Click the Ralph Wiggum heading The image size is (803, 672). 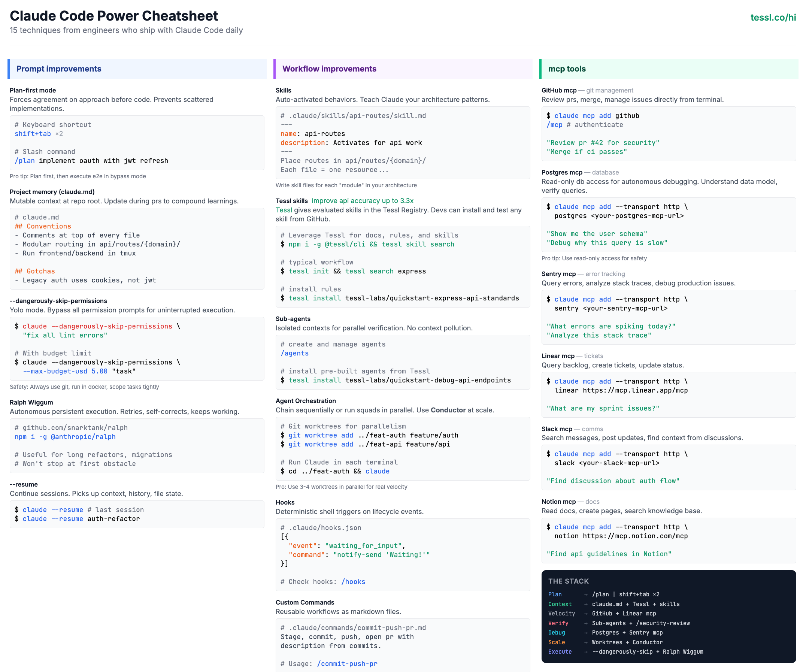pos(31,402)
